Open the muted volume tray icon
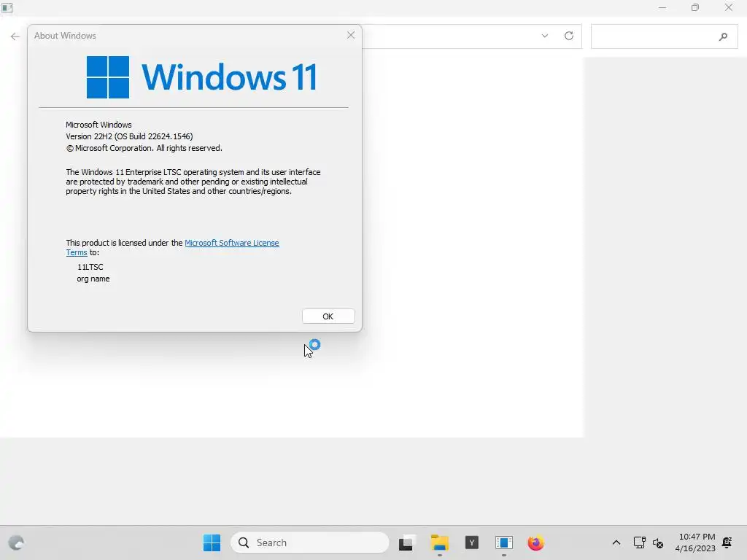 coord(658,542)
